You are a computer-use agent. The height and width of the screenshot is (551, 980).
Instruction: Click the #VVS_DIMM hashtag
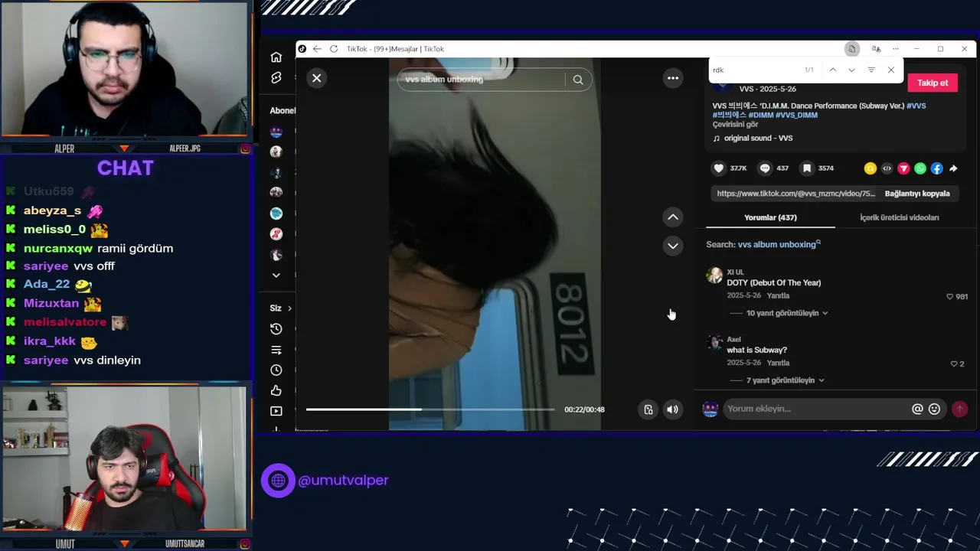coord(796,115)
